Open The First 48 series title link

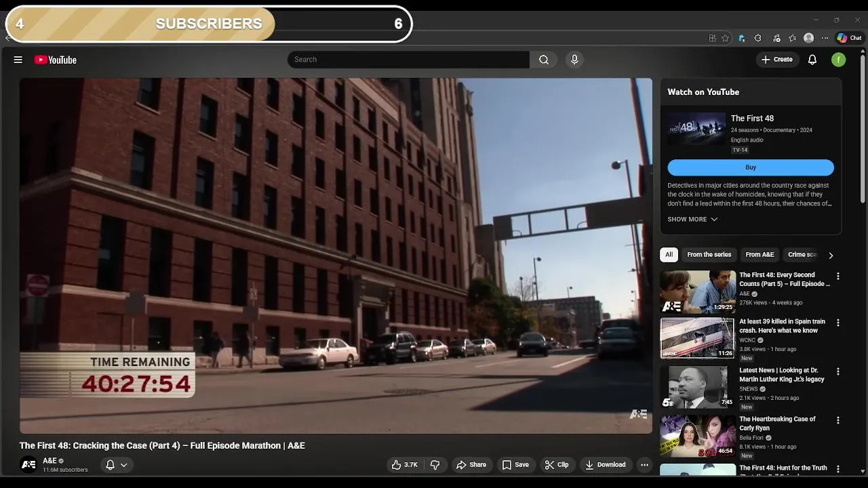click(752, 119)
